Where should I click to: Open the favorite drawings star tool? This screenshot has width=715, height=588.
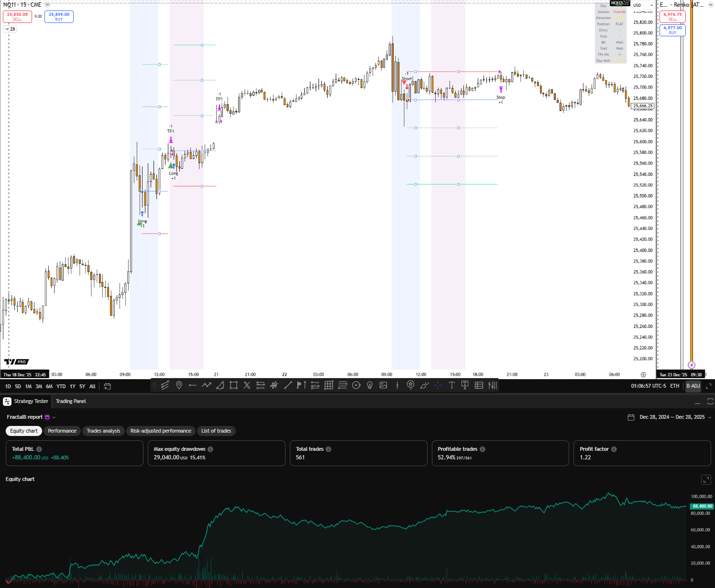tap(410, 385)
